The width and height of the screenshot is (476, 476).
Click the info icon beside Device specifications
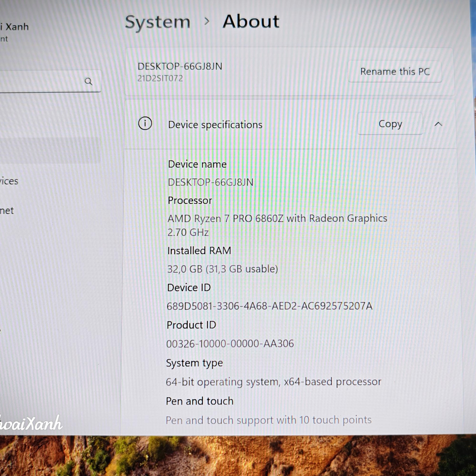[145, 123]
